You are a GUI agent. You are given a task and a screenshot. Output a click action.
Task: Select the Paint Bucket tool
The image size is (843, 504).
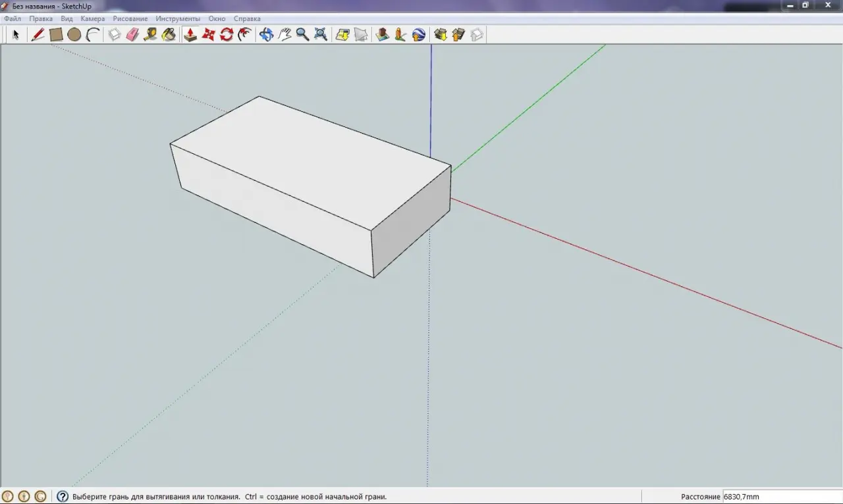pyautogui.click(x=169, y=35)
